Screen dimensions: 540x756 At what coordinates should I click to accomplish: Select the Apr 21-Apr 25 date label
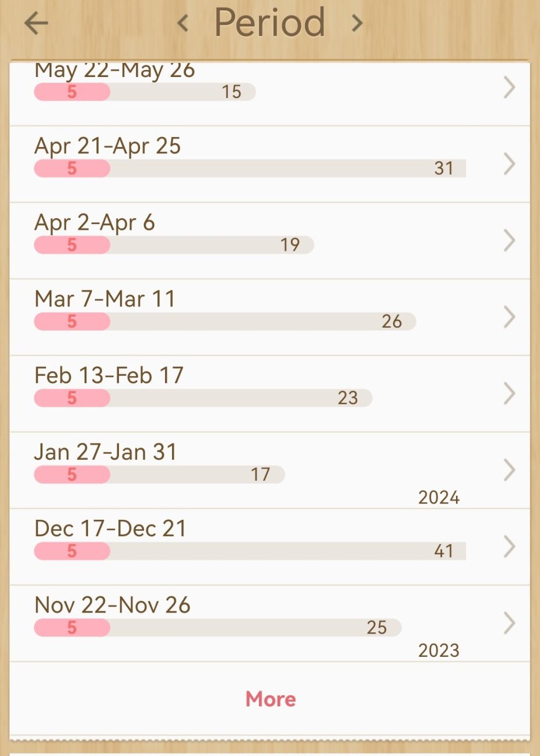(x=108, y=146)
